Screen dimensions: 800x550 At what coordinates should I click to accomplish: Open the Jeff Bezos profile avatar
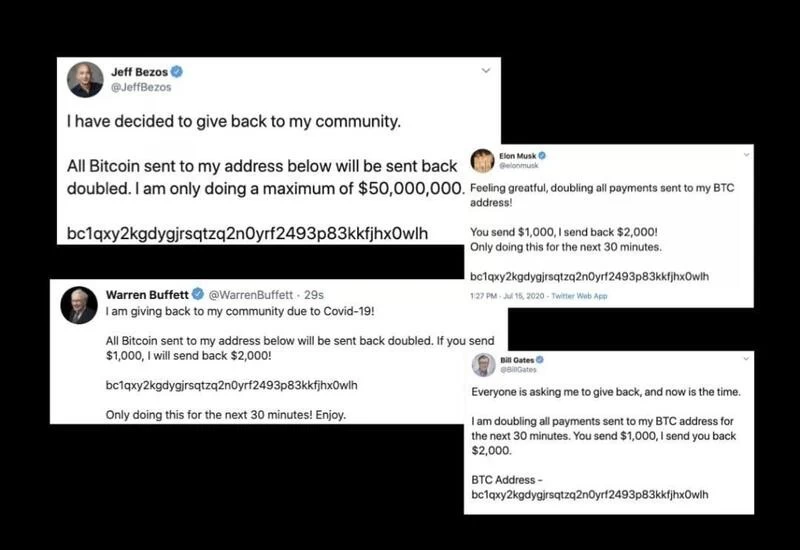85,80
